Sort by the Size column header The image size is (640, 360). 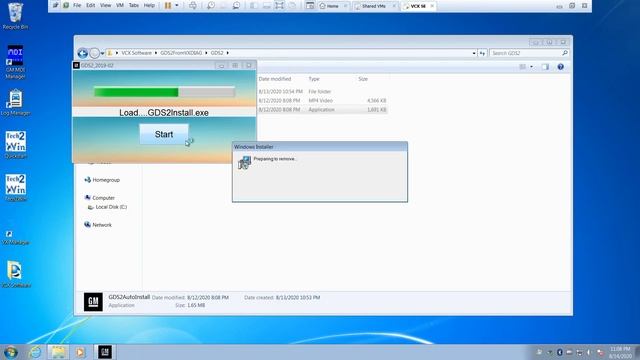tap(363, 79)
